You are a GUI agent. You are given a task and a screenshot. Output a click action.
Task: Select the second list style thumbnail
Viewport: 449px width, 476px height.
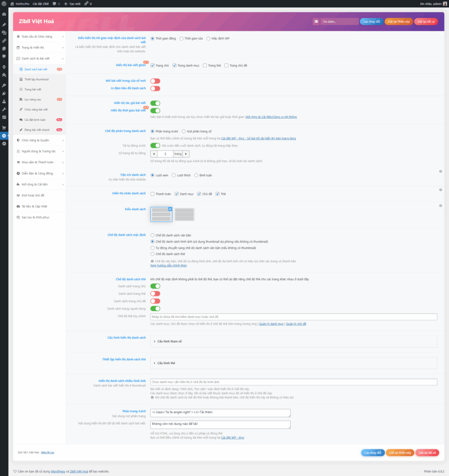point(184,214)
